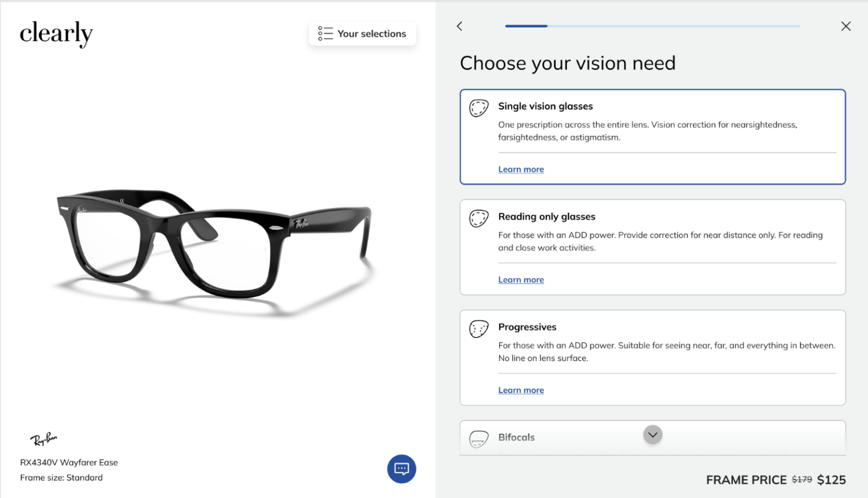The height and width of the screenshot is (498, 868).
Task: Open Your selections panel
Action: click(x=362, y=33)
